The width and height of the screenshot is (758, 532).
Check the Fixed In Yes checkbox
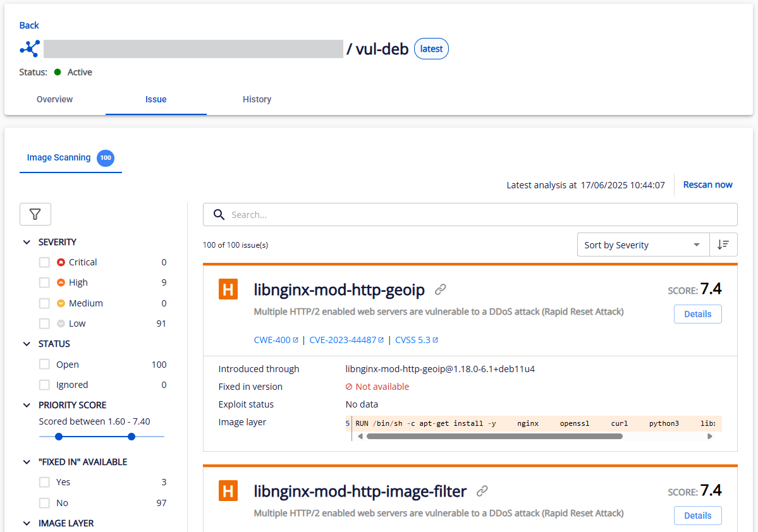point(44,481)
